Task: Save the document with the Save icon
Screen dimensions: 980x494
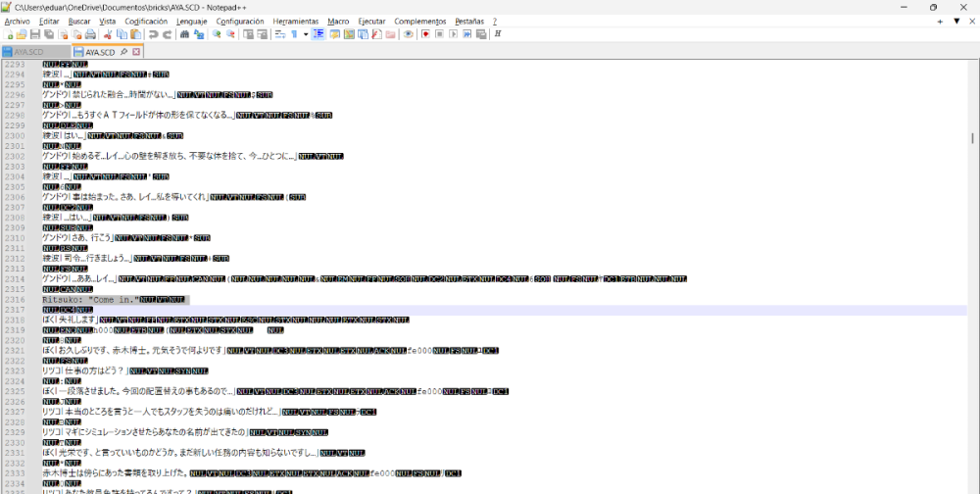Action: pyautogui.click(x=35, y=33)
